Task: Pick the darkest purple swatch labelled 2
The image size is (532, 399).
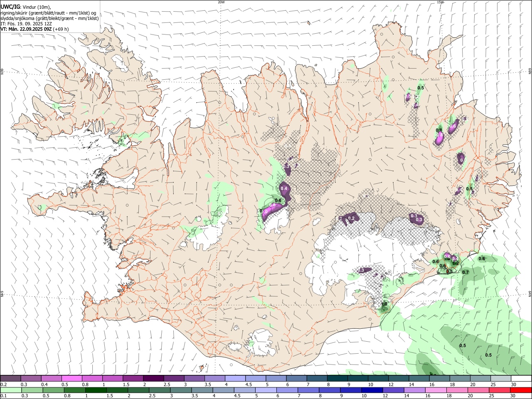Action: 153,378
